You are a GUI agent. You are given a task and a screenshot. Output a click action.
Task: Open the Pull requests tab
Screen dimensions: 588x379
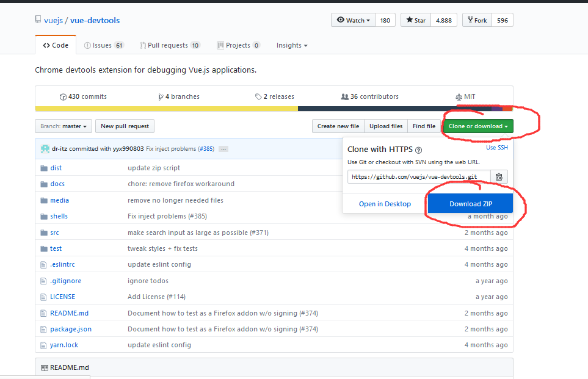coord(170,45)
